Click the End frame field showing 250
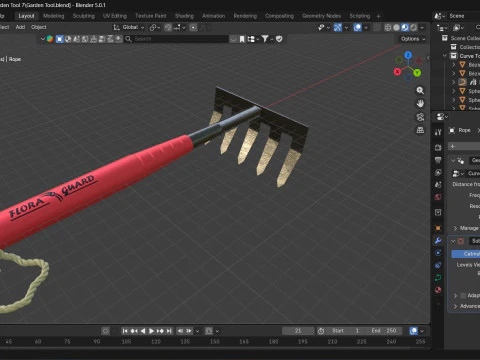Screen dimensions: 480x360 [x=384, y=331]
